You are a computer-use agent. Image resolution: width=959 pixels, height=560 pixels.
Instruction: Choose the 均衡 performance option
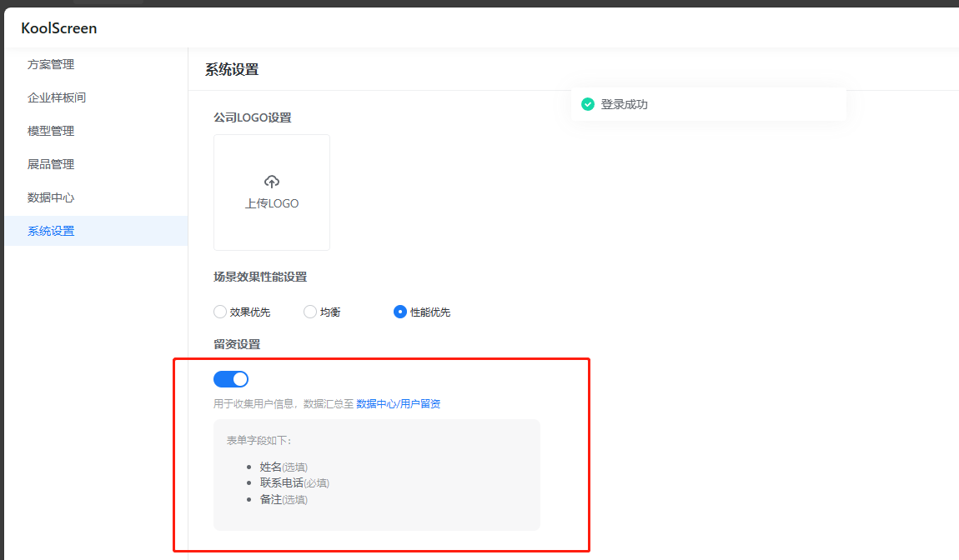point(310,312)
